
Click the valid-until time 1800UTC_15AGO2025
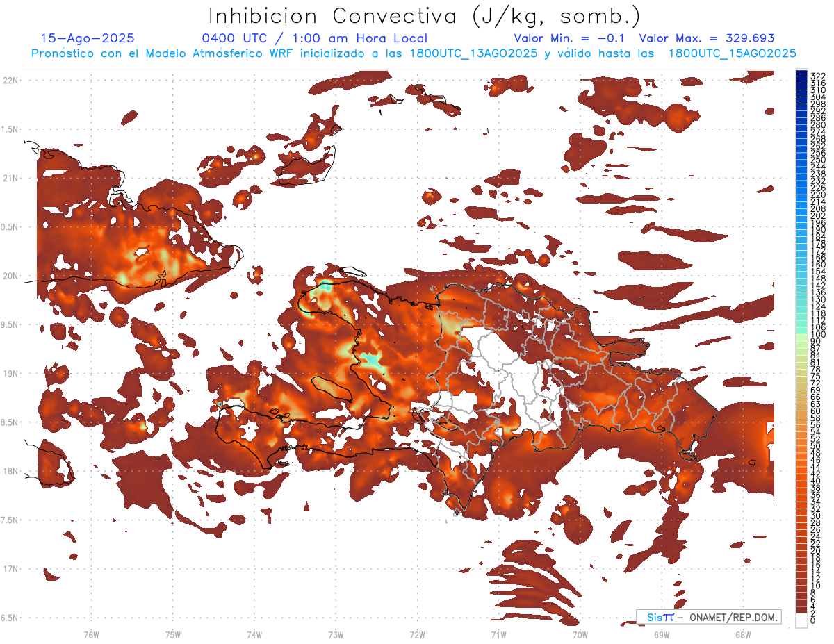coord(733,53)
